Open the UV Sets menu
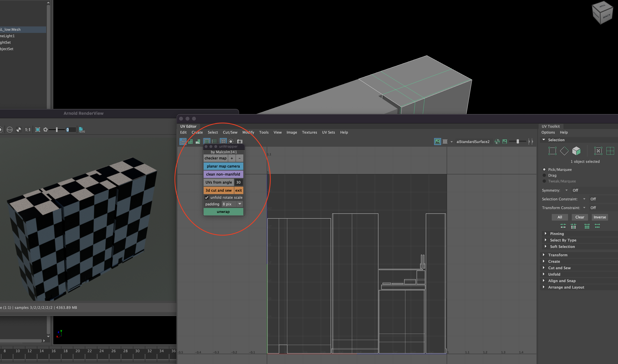 [x=328, y=132]
